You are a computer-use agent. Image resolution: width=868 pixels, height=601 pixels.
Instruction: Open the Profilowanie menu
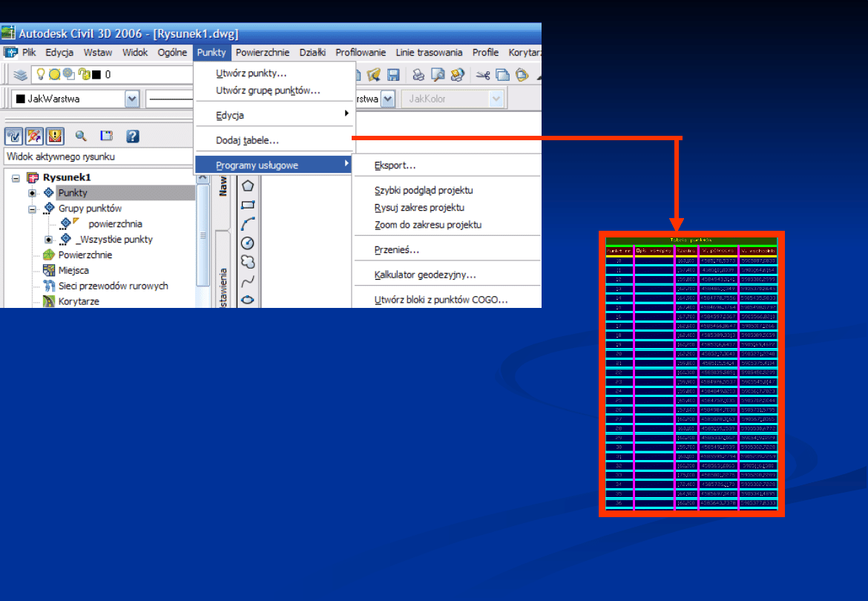pos(361,53)
